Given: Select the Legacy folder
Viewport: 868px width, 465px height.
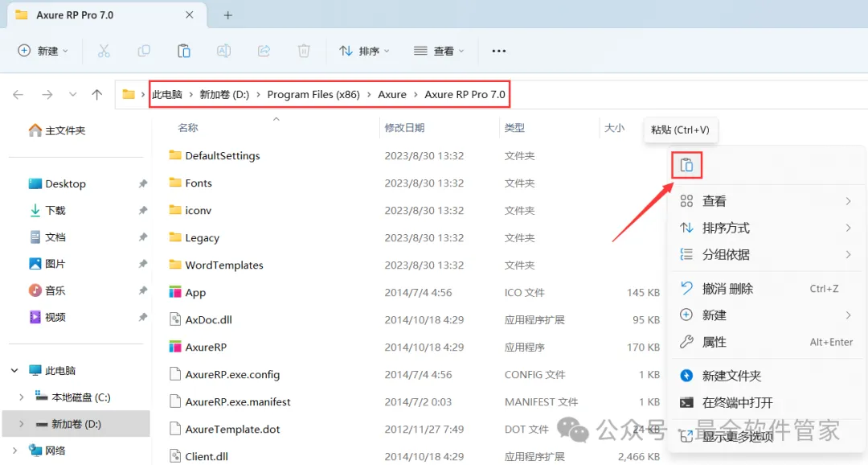Looking at the screenshot, I should pyautogui.click(x=194, y=237).
